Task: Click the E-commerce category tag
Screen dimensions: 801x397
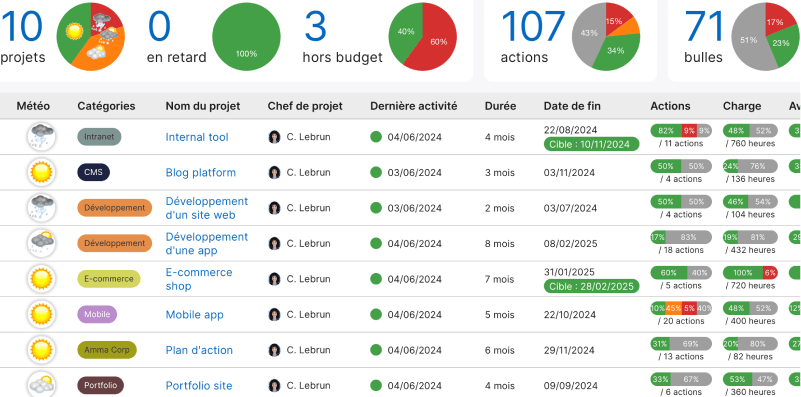Action: click(109, 279)
